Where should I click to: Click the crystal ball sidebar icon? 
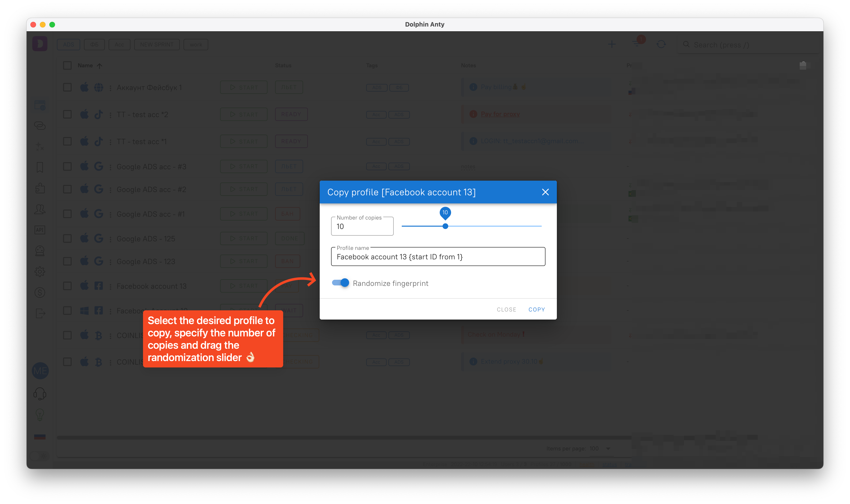pyautogui.click(x=40, y=251)
